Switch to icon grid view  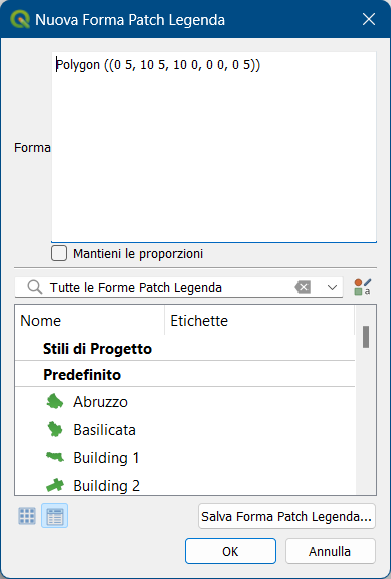point(27,516)
